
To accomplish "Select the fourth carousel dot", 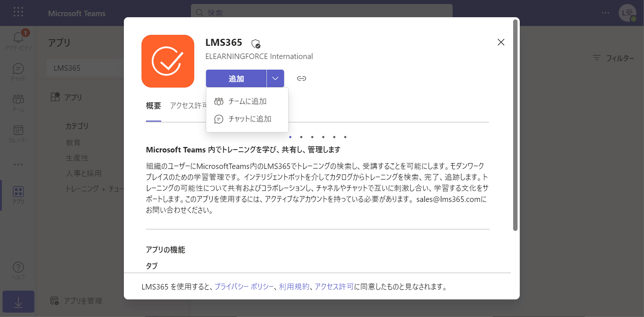I will point(323,137).
